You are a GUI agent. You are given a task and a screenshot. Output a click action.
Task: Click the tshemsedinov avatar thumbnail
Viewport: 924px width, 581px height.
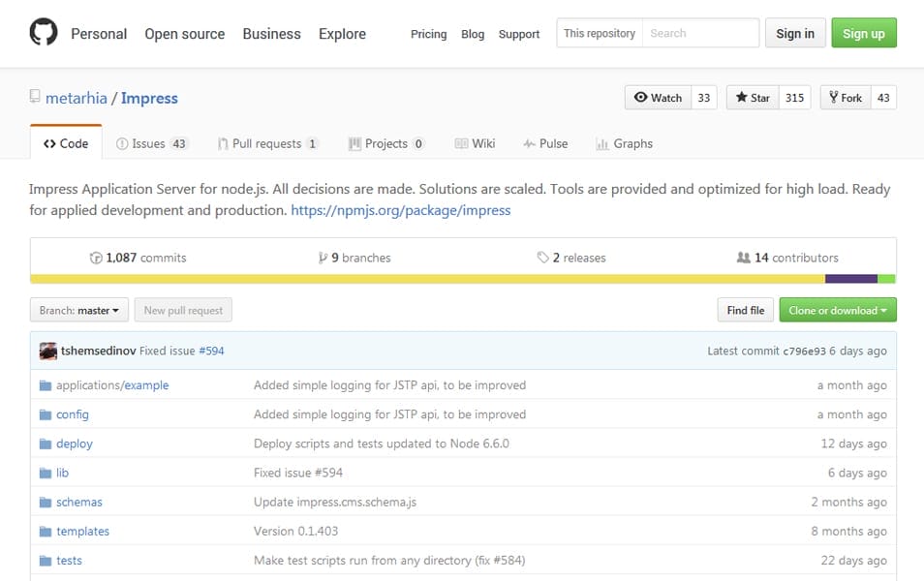tap(47, 351)
